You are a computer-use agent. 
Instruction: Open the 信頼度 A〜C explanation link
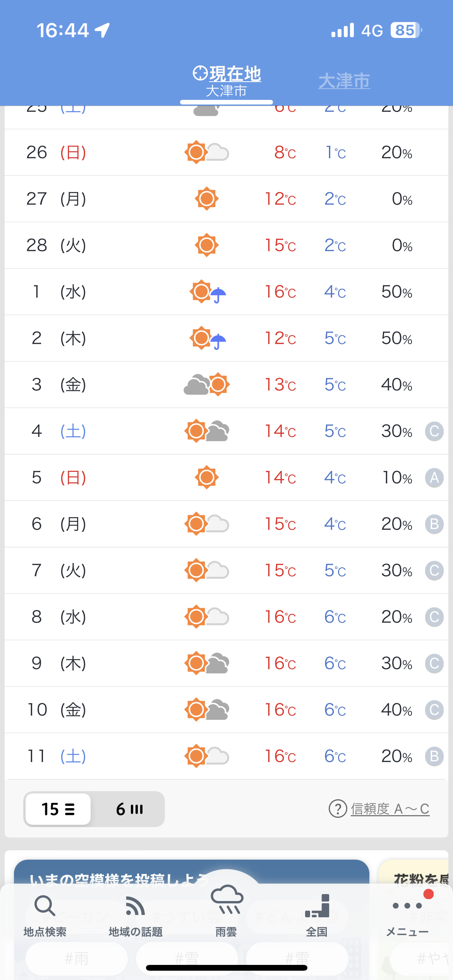(390, 809)
